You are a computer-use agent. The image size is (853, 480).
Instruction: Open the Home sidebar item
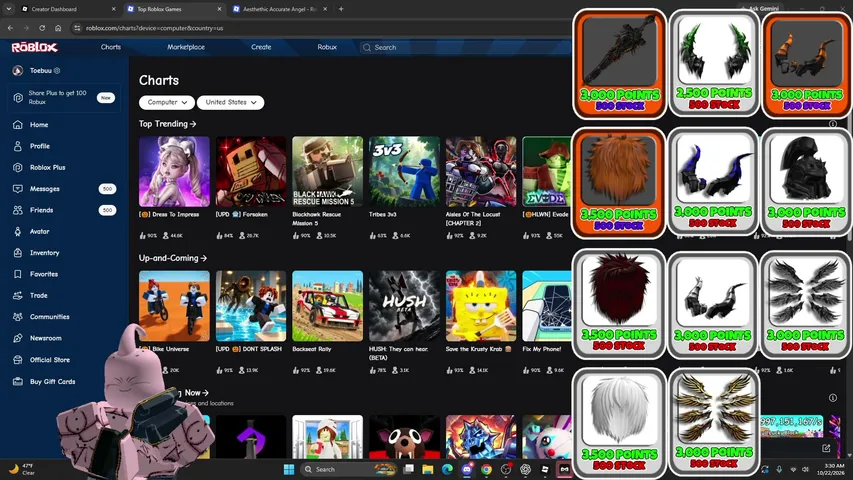pos(39,125)
